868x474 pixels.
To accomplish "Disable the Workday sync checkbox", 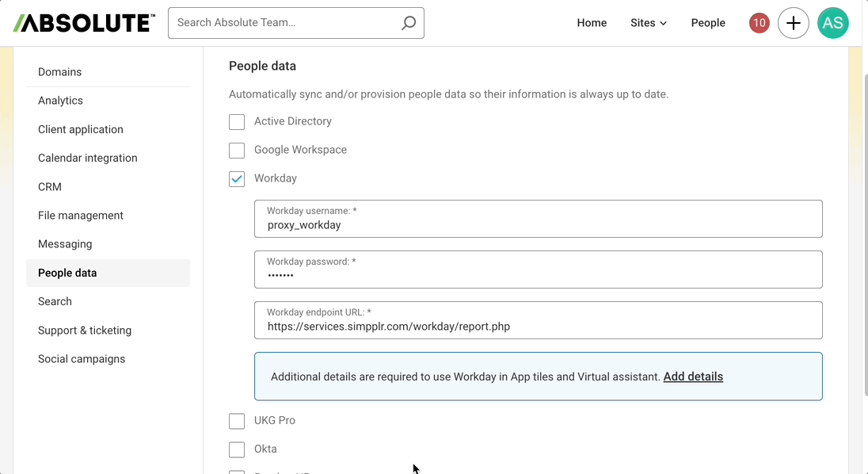I will [x=237, y=178].
